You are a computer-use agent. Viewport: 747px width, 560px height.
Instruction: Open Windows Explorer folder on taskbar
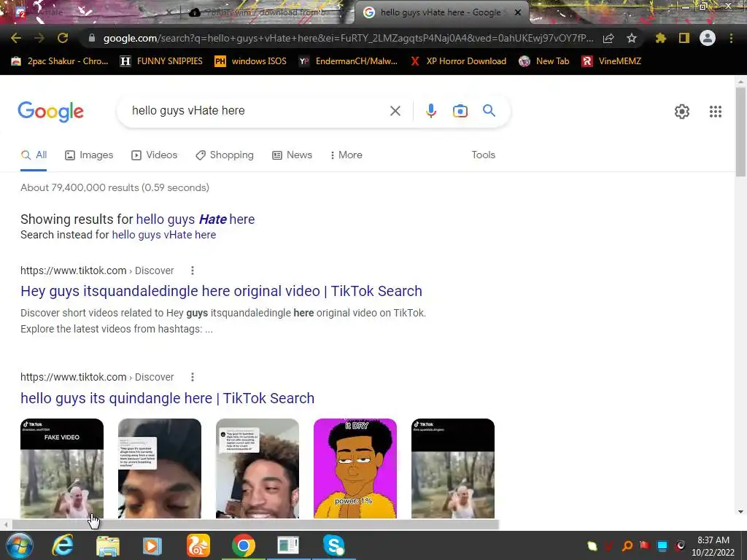(x=108, y=545)
